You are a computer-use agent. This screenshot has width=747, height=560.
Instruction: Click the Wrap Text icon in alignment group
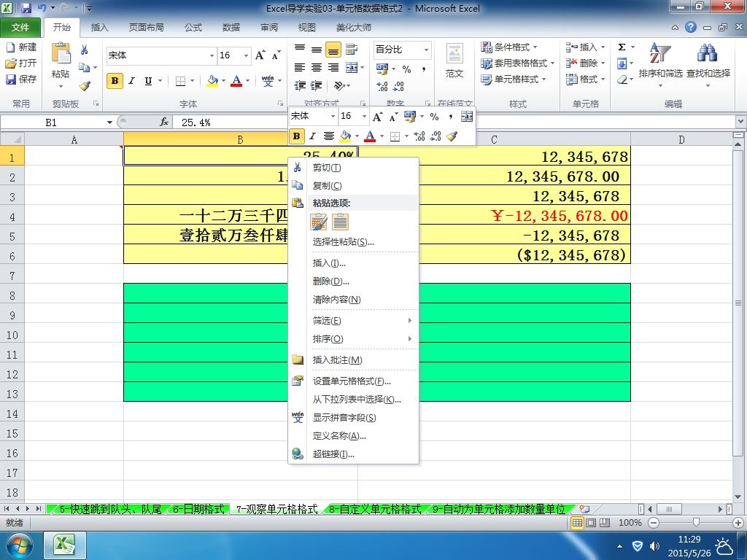[x=352, y=49]
